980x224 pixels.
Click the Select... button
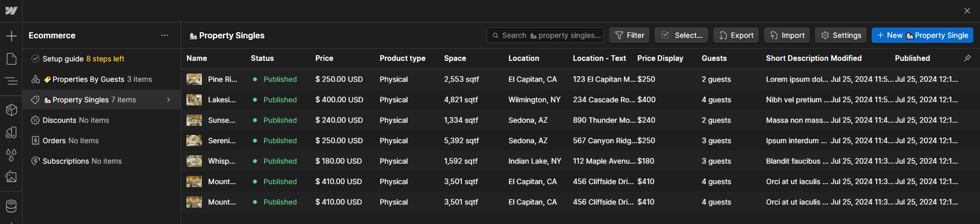pos(681,35)
